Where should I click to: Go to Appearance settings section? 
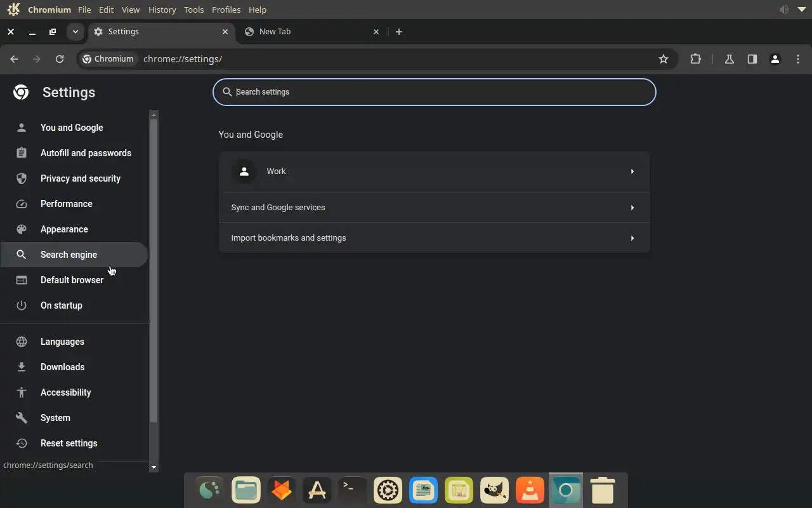click(74, 229)
